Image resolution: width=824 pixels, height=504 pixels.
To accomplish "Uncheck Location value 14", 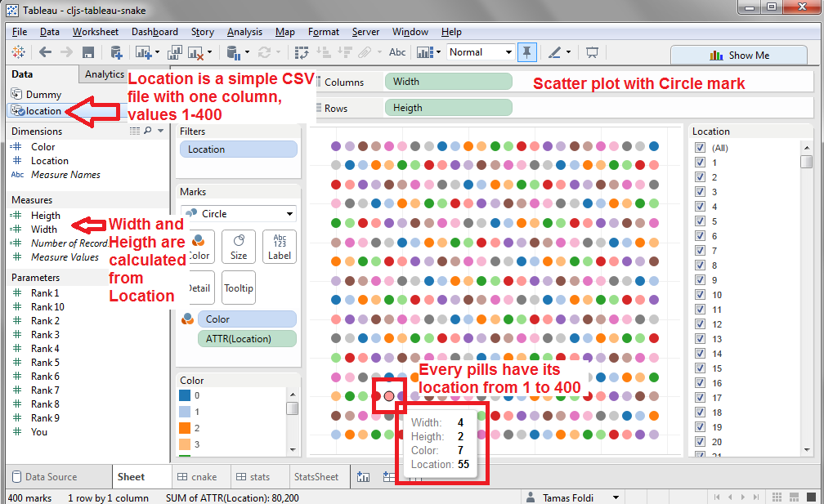I will (700, 354).
